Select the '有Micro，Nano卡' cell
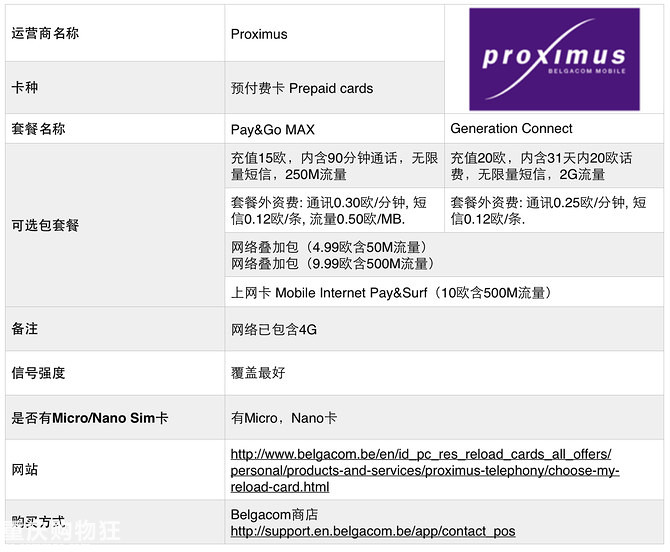Viewport: 670px width, 552px height. 444,417
